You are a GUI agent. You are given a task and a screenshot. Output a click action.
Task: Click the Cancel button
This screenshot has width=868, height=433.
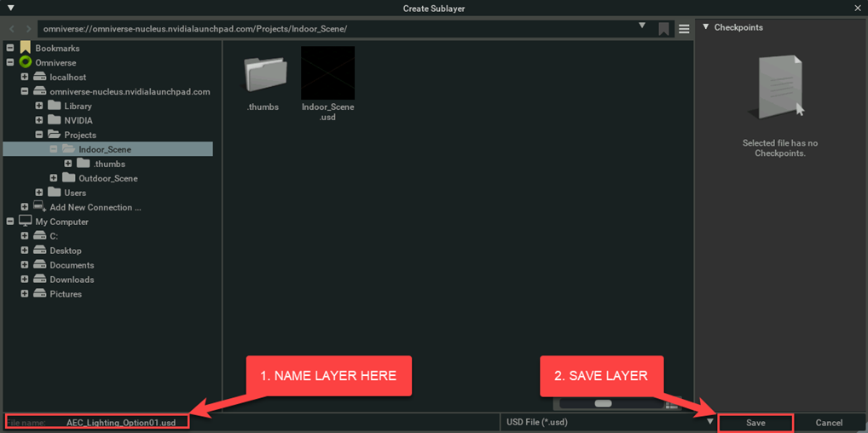829,423
